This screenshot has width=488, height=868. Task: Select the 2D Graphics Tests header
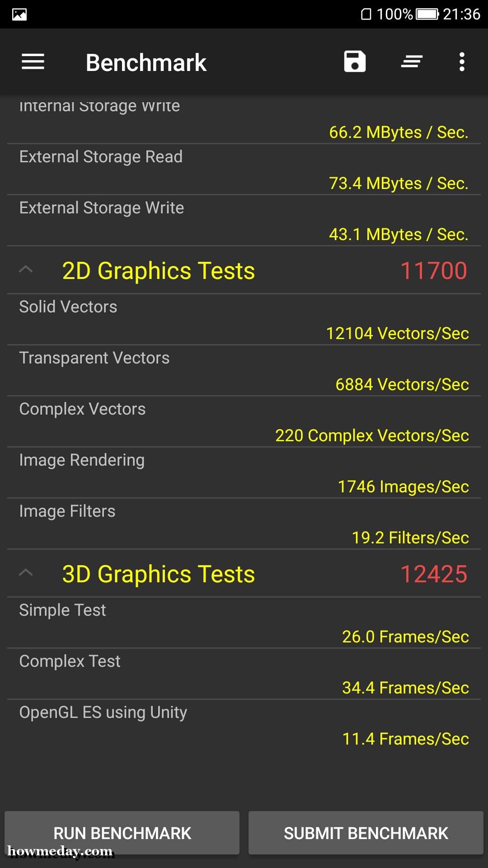point(244,270)
